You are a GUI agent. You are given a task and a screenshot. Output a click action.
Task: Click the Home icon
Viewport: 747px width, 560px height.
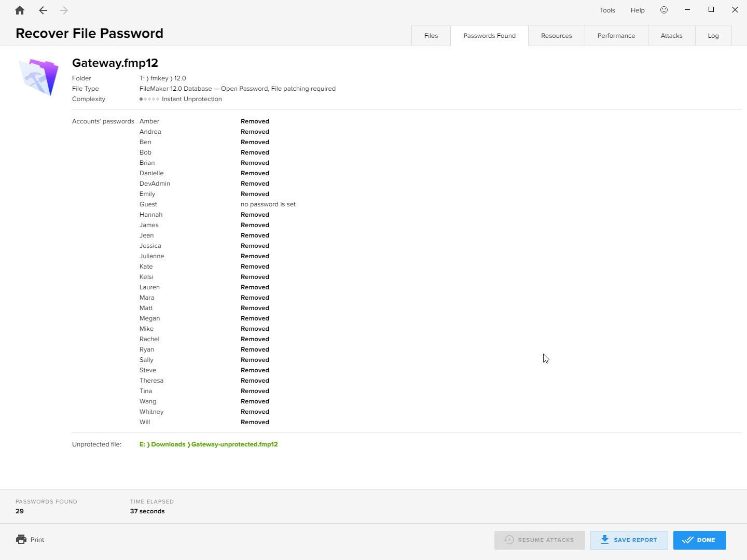pos(20,10)
